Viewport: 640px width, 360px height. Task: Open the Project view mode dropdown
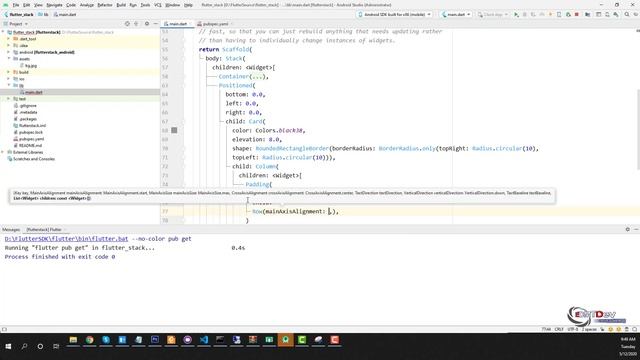(16, 24)
